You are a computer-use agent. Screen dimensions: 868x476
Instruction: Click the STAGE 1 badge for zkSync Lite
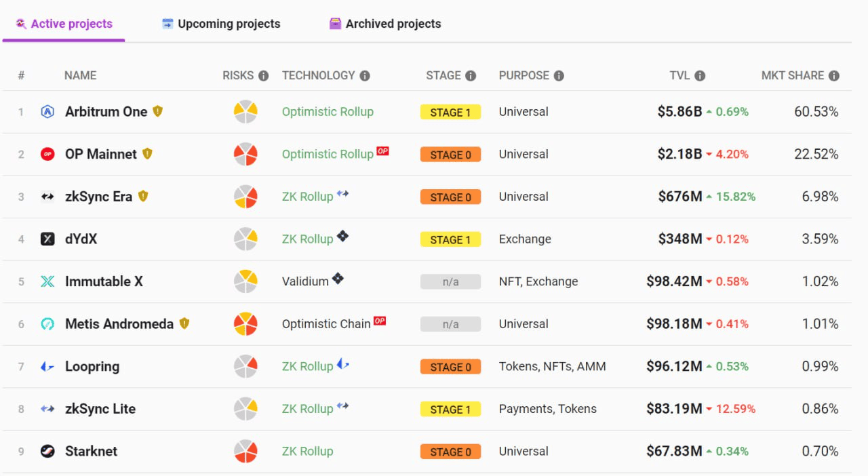click(x=450, y=409)
